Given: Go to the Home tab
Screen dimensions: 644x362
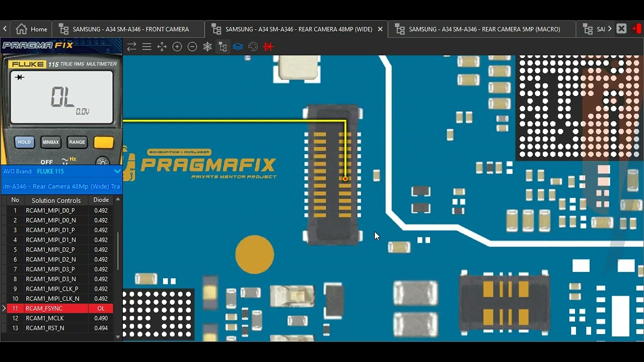Looking at the screenshot, I should pos(32,29).
